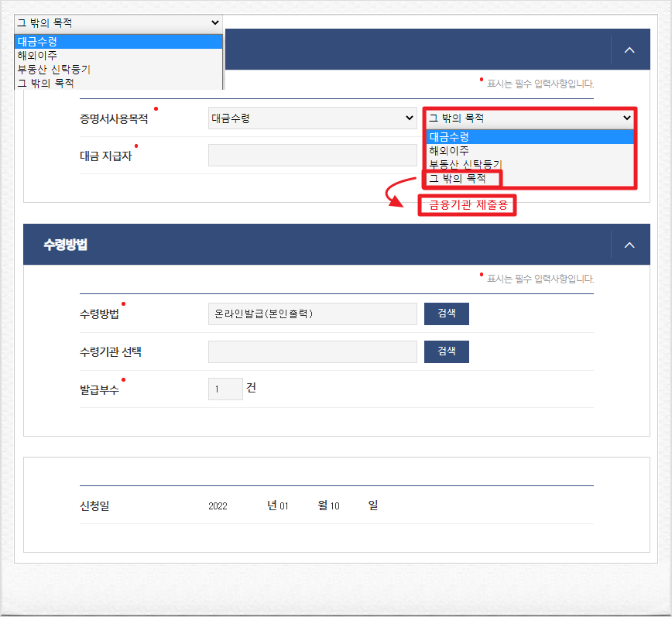Click the 수령기관 선택 label
Screen dimensions: 672x617
(111, 351)
